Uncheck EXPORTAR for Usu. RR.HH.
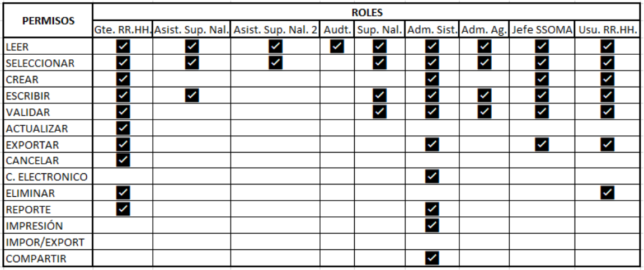 pos(607,145)
